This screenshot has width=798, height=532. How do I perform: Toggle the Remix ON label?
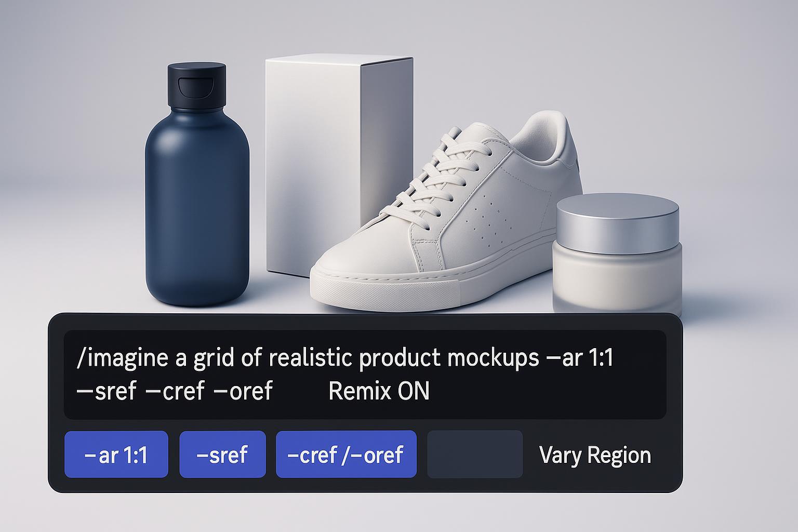(379, 391)
